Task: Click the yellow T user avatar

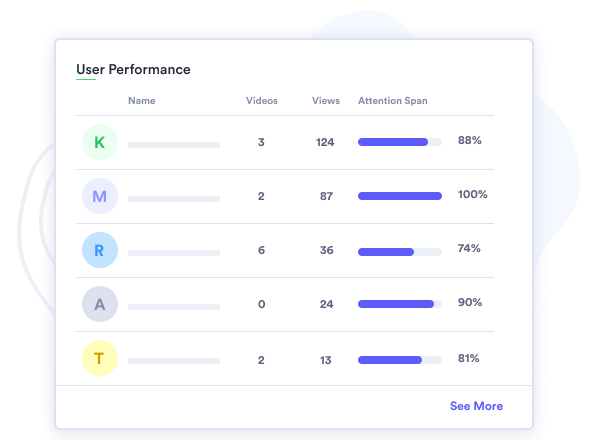Action: [x=100, y=358]
